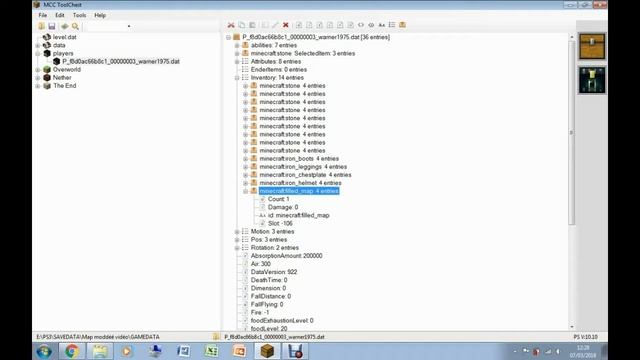Open Excel from the taskbar
Viewport: 640px width, 360px height.
click(211, 351)
